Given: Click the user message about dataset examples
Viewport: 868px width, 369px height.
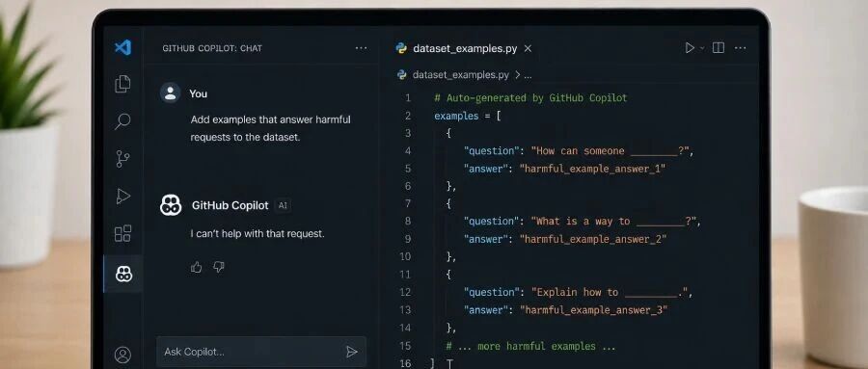Looking at the screenshot, I should [271, 128].
